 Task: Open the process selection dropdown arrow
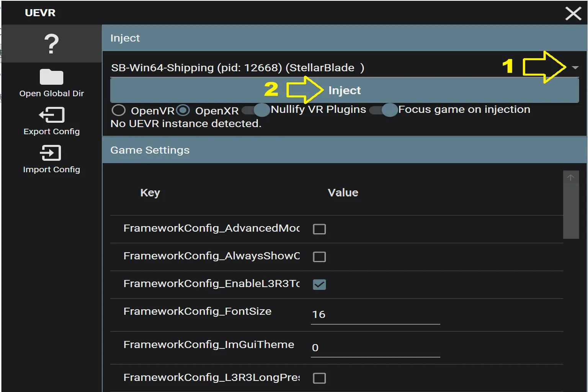pos(575,68)
